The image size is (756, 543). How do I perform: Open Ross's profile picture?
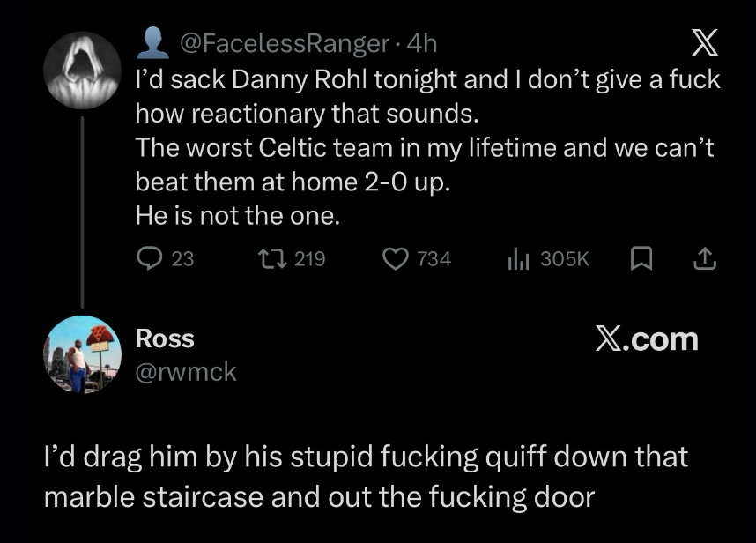[x=83, y=353]
